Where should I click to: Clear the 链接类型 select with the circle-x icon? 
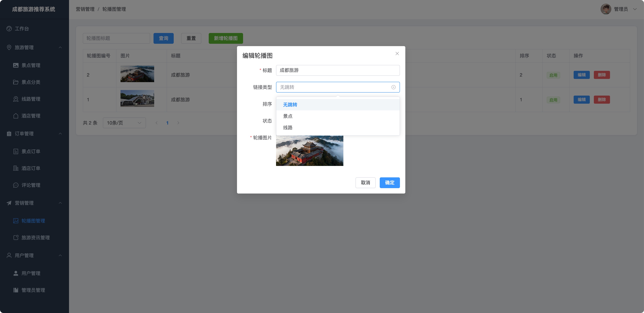click(x=394, y=87)
